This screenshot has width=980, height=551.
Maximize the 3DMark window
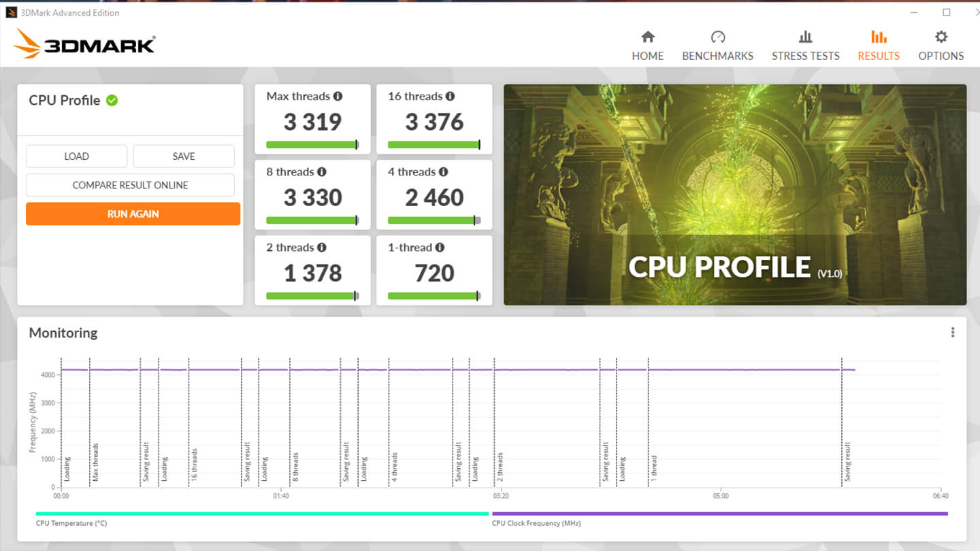pyautogui.click(x=946, y=12)
